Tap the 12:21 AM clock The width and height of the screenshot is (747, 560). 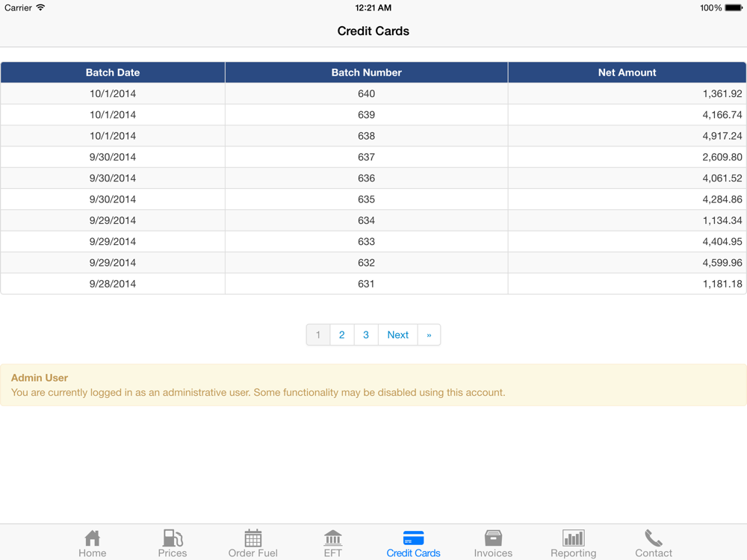coord(373,7)
